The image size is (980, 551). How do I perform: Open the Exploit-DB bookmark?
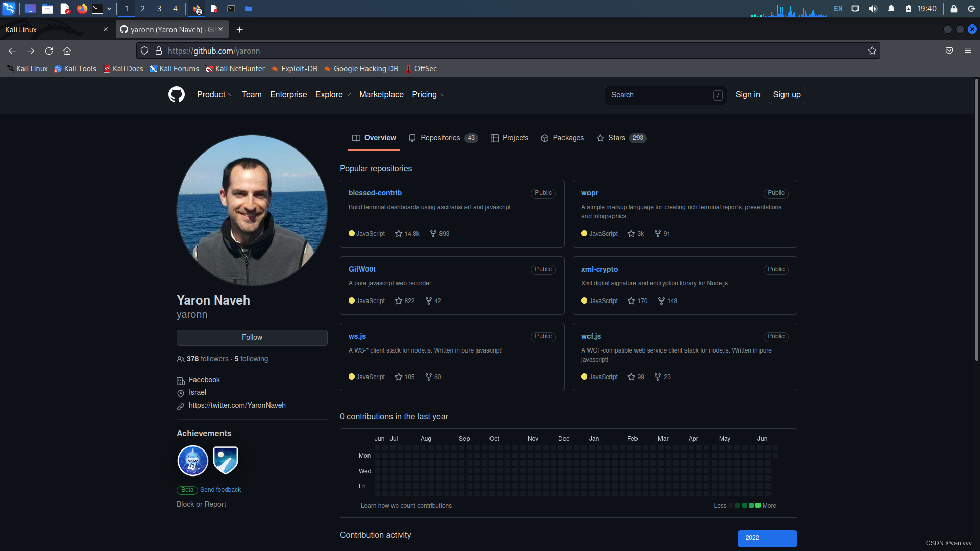pos(295,69)
